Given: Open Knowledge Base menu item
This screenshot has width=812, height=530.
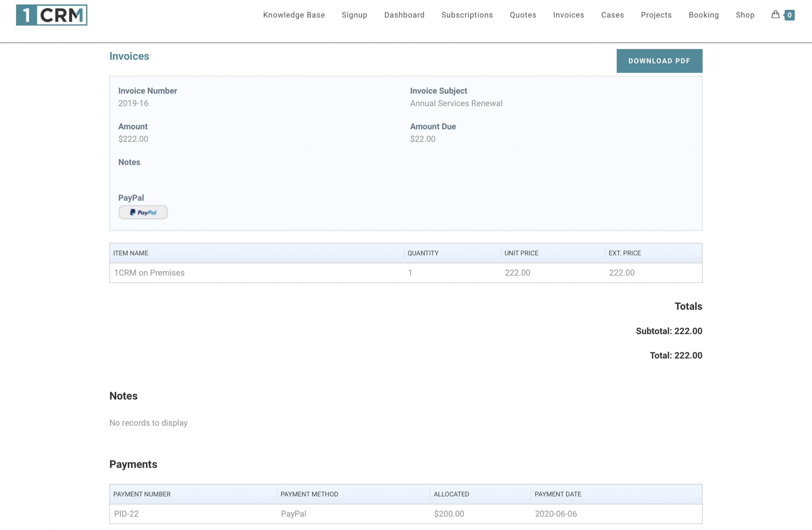Looking at the screenshot, I should pyautogui.click(x=294, y=15).
